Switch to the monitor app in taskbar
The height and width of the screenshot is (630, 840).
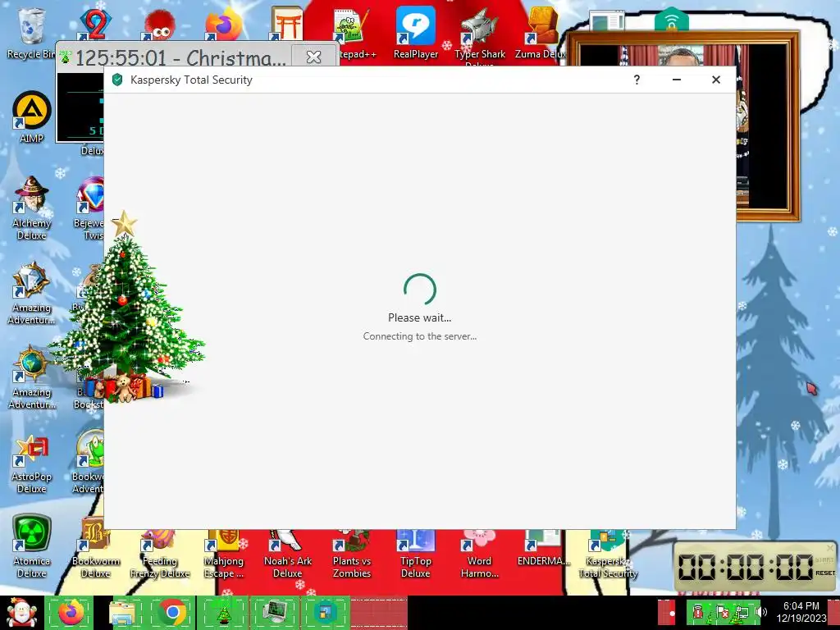[275, 612]
